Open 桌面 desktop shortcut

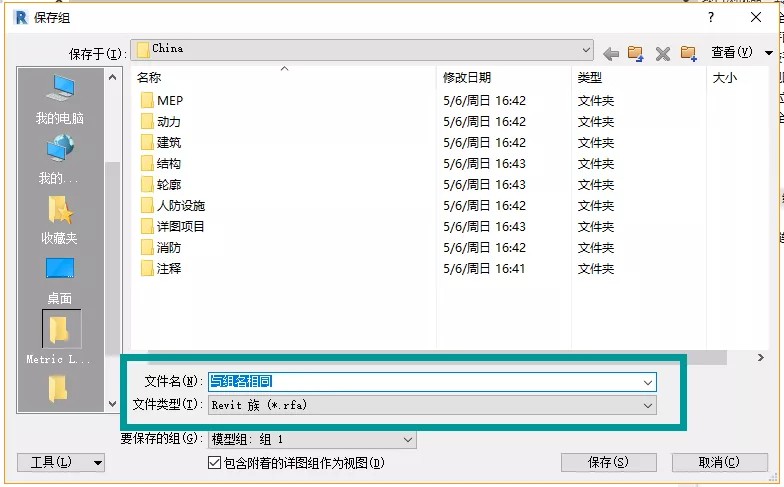click(x=60, y=280)
